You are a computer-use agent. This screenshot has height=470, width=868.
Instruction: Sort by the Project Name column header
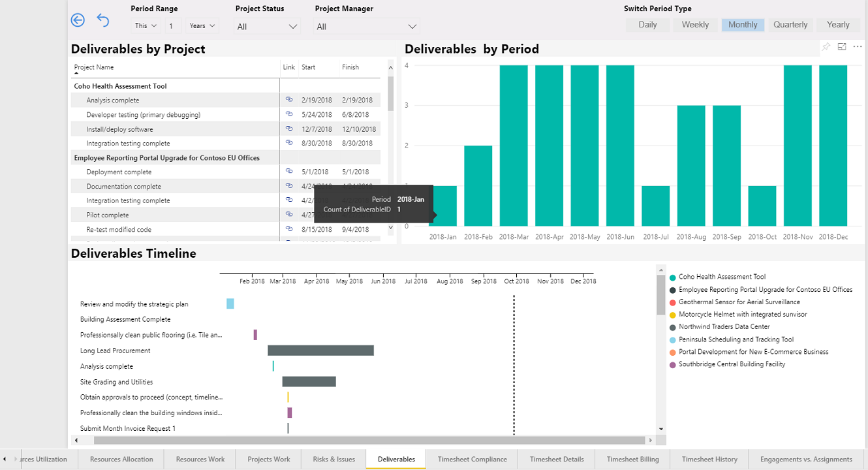coord(94,67)
